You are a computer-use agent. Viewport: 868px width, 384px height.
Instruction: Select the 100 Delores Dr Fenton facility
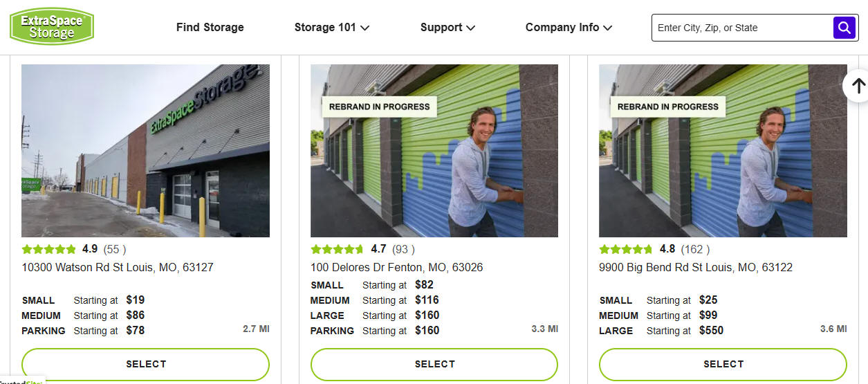tap(434, 364)
